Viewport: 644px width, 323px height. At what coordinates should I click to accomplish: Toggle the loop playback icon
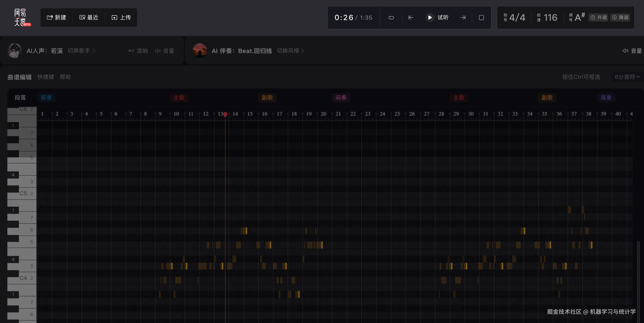[x=391, y=18]
